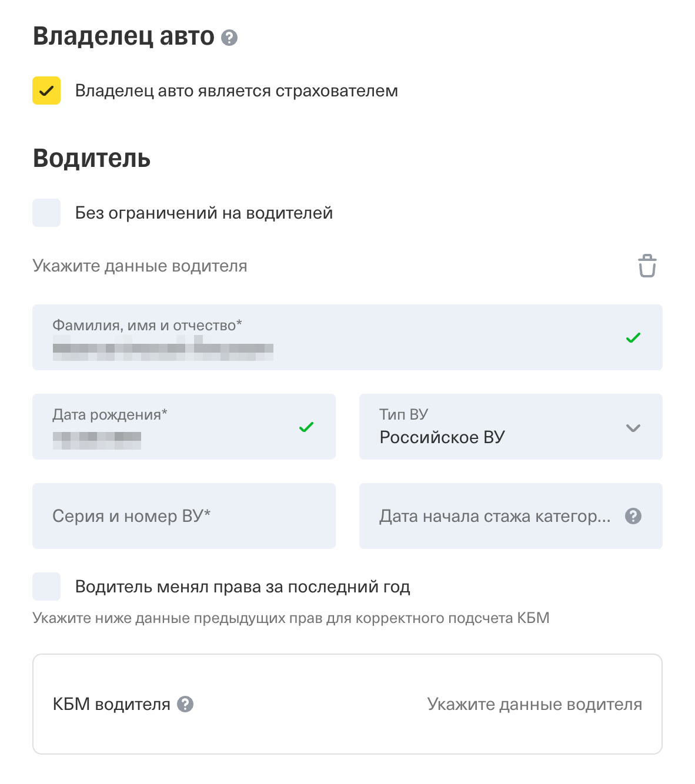The image size is (695, 784).
Task: Open the Тип ВУ dropdown
Action: pos(500,427)
